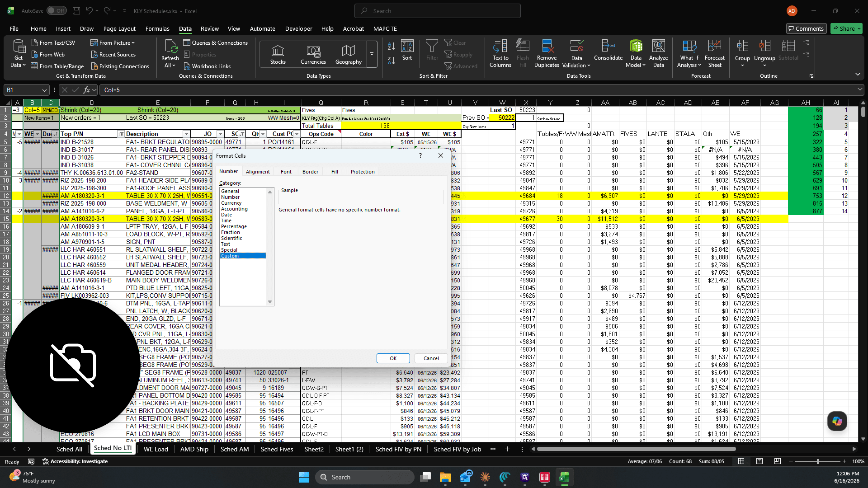
Task: Click in the formula bar field
Action: tap(479, 90)
